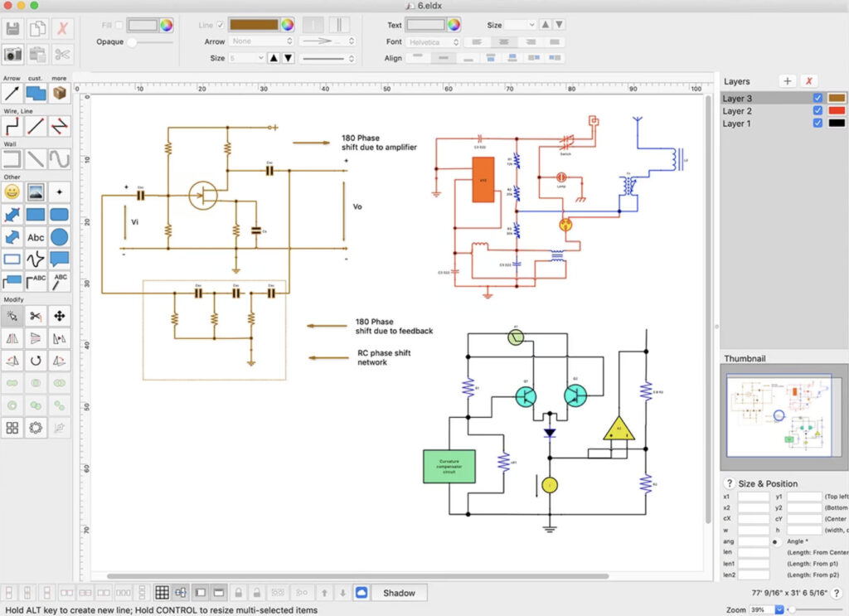
Task: Select the straight line tool with red endpoints
Action: pos(36,127)
